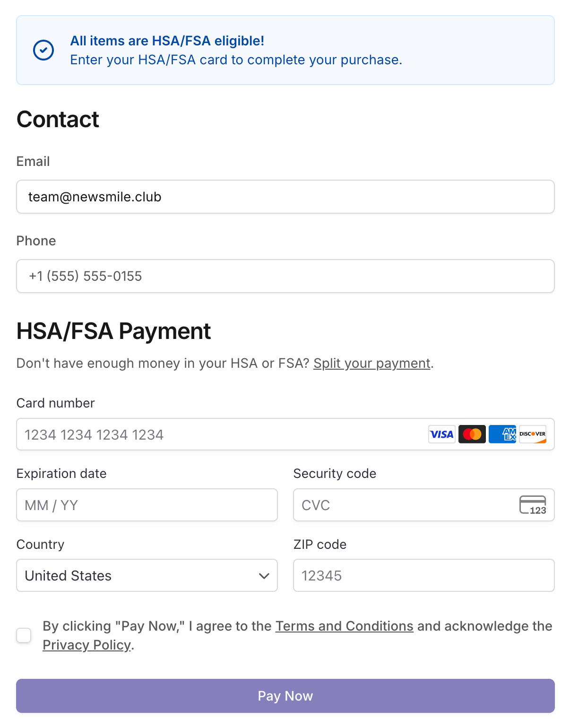Select the Card number input

[x=217, y=434]
